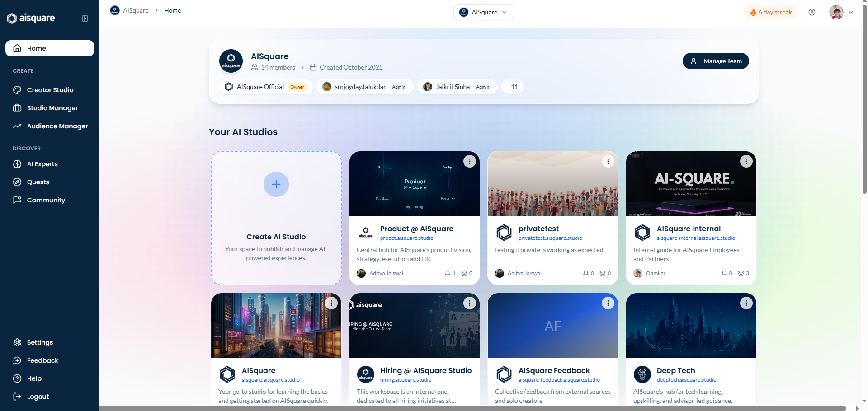Open Audience Manager from the sidebar

pos(50,126)
